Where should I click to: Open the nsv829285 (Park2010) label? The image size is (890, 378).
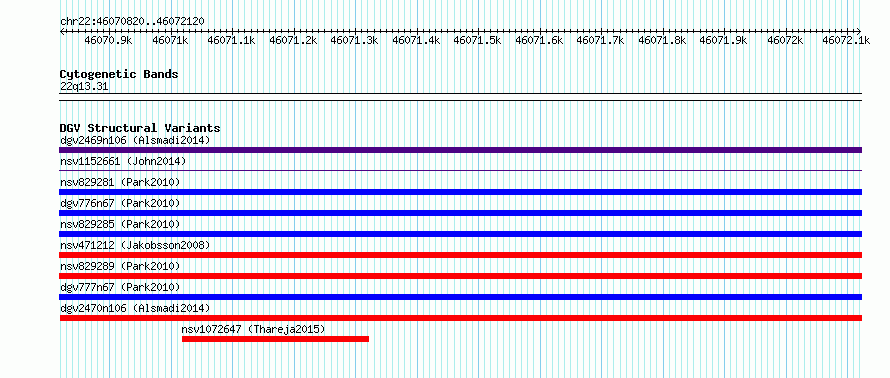coord(120,224)
